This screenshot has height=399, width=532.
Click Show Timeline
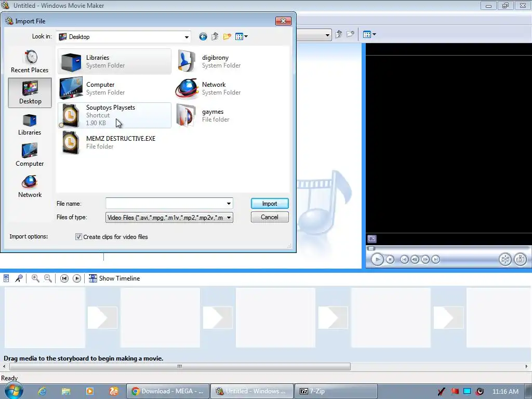[114, 278]
